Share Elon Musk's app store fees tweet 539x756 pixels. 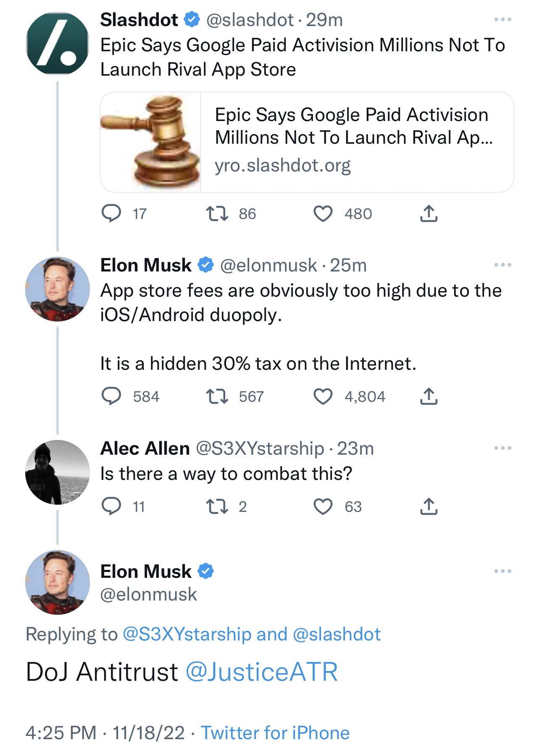[x=429, y=396]
